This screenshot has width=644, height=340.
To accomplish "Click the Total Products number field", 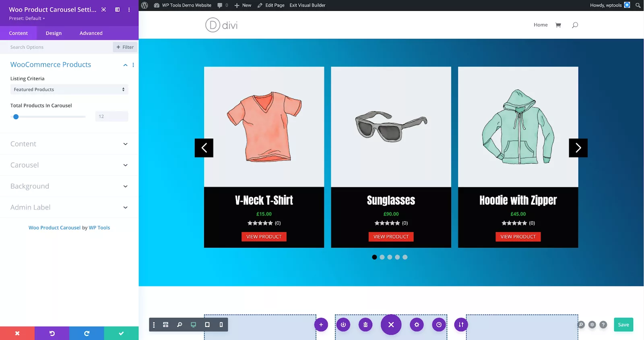I will click(x=112, y=116).
